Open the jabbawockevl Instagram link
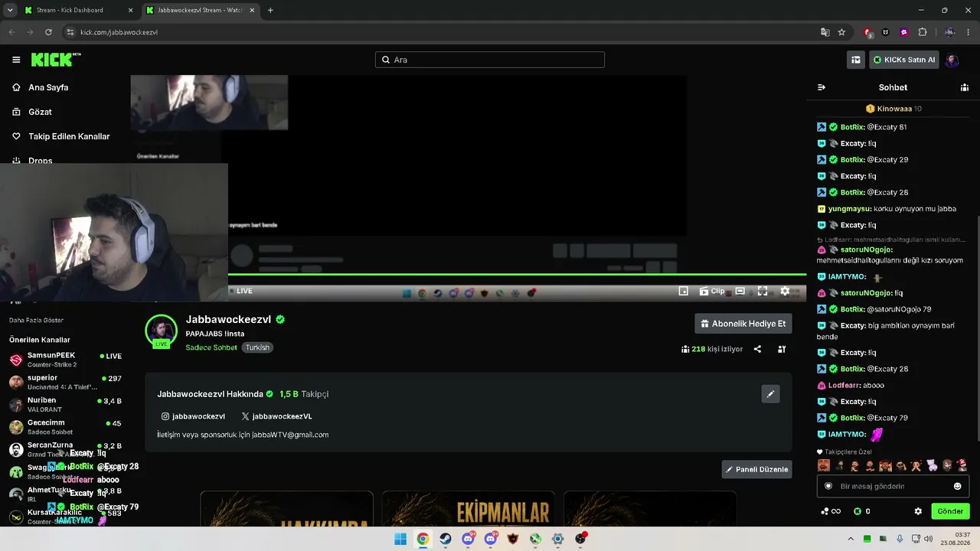 click(x=193, y=416)
